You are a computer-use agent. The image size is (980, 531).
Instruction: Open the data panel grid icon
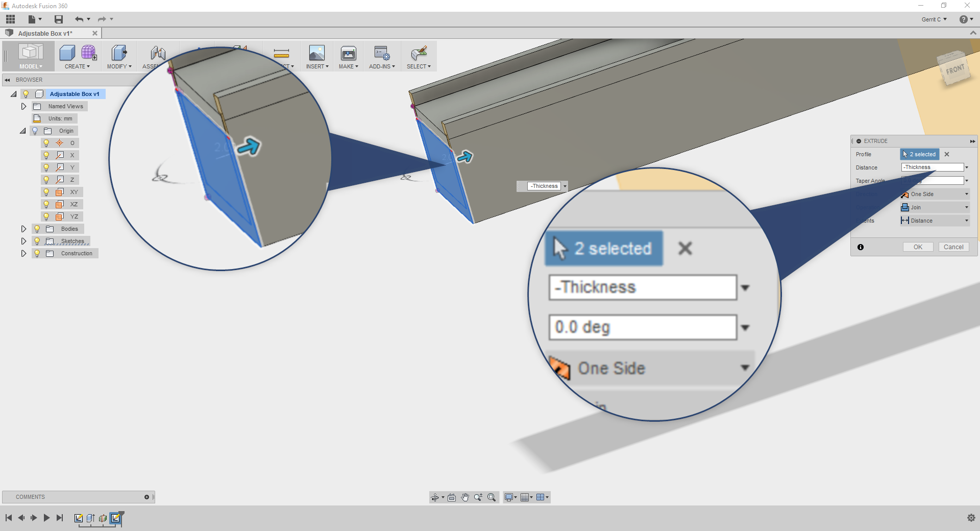click(x=11, y=19)
